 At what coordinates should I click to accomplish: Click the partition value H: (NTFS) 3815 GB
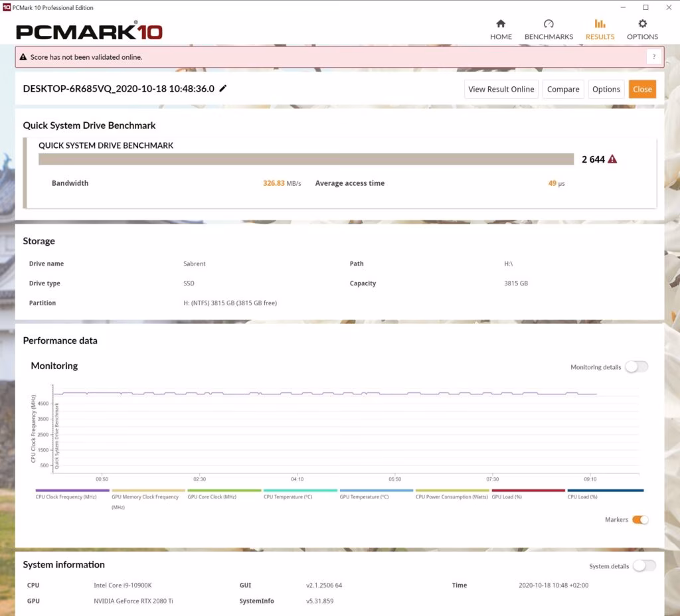tap(230, 303)
